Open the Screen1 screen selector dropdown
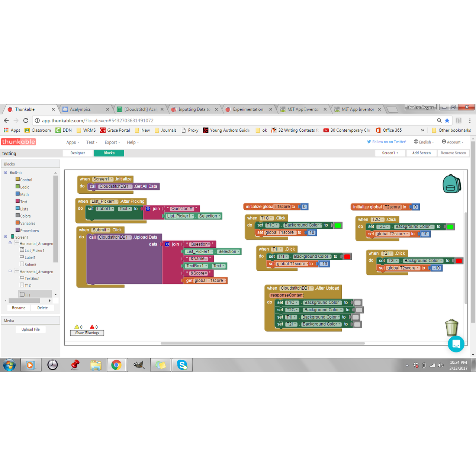This screenshot has width=476, height=476. click(x=390, y=153)
